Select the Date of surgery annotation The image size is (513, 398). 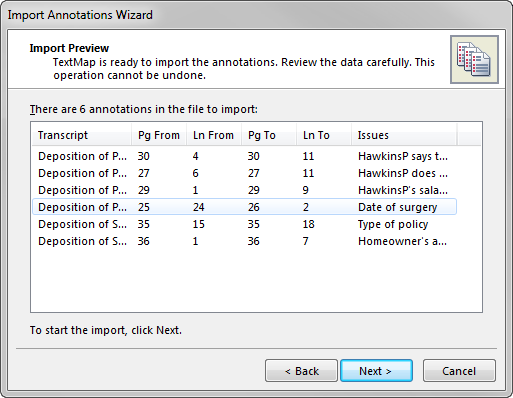[x=244, y=207]
